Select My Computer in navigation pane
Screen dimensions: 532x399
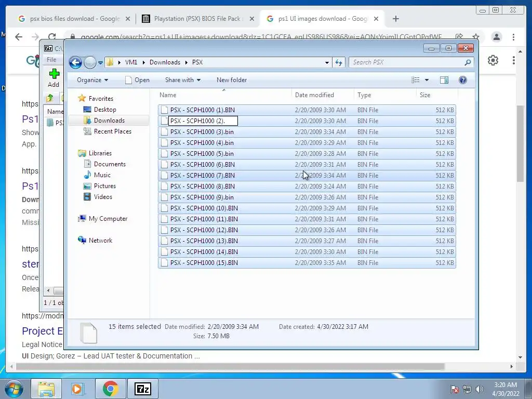pyautogui.click(x=108, y=219)
